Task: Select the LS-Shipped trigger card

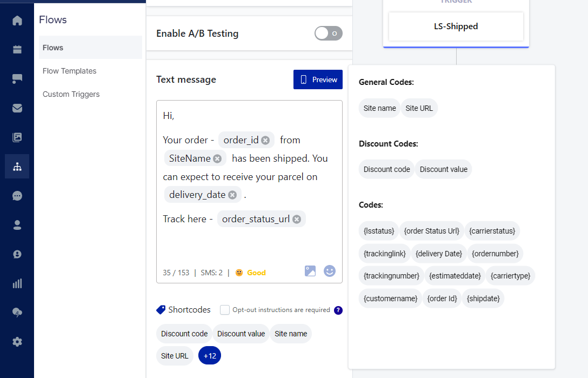Action: [x=456, y=26]
